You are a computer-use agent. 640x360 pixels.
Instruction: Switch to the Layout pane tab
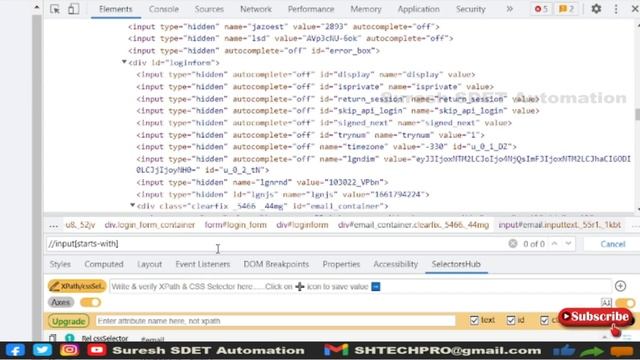[x=149, y=264]
